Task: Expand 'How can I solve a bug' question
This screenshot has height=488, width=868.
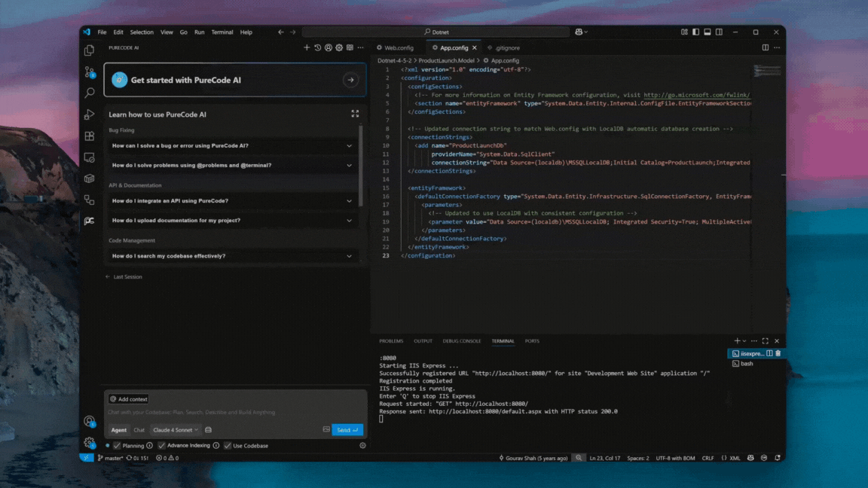Action: point(231,145)
